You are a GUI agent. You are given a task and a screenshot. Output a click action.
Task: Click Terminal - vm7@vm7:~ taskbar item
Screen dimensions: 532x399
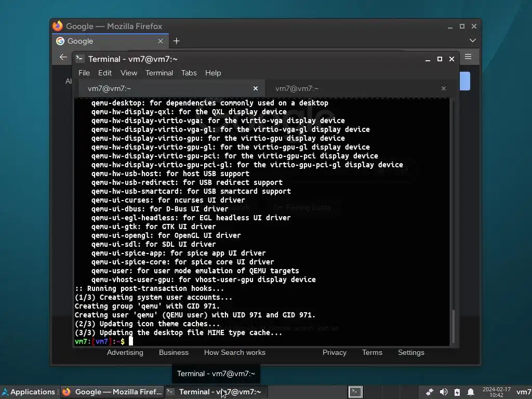[216, 392]
